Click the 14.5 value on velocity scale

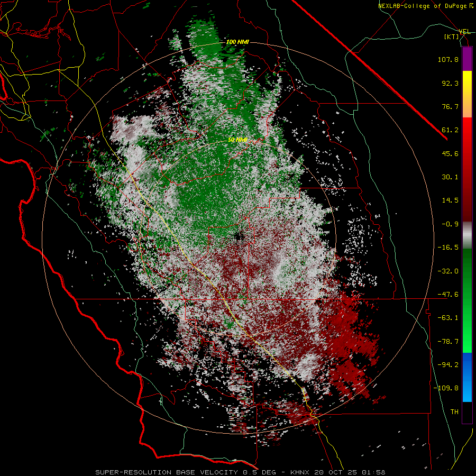450,200
